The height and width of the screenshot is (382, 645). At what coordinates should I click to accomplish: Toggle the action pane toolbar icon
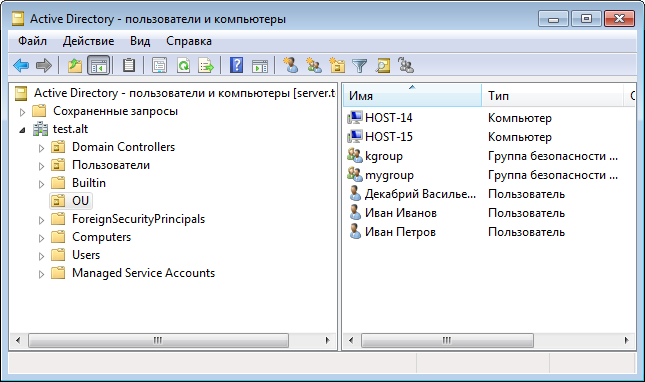260,66
